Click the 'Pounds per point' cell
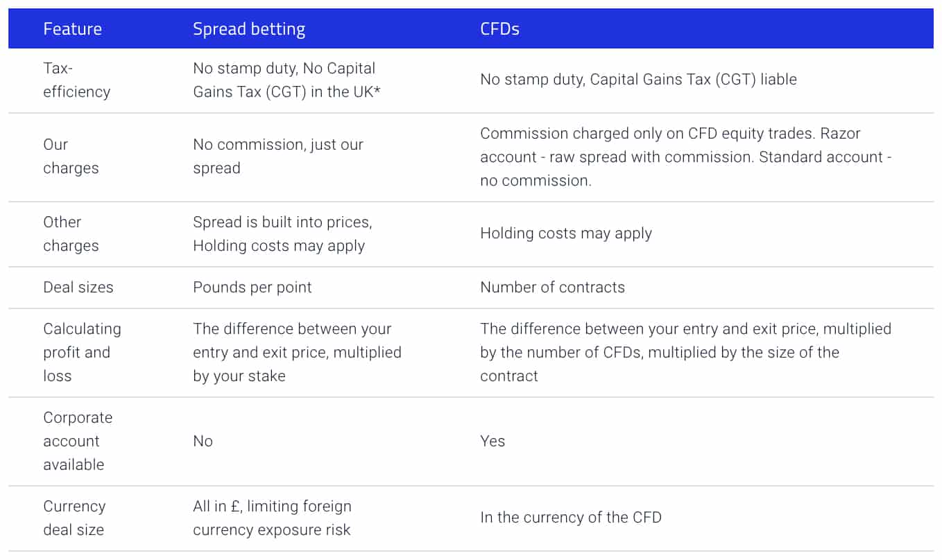Viewport: 942px width, 560px height. (252, 288)
